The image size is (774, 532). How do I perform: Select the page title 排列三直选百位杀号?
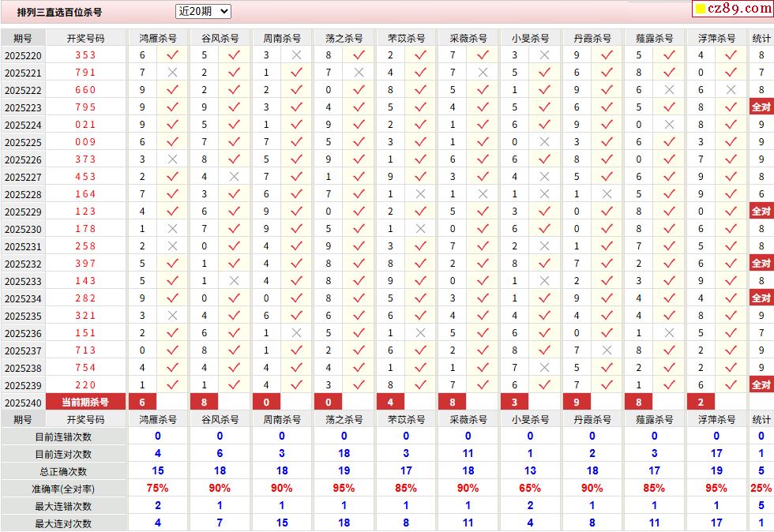click(x=59, y=13)
